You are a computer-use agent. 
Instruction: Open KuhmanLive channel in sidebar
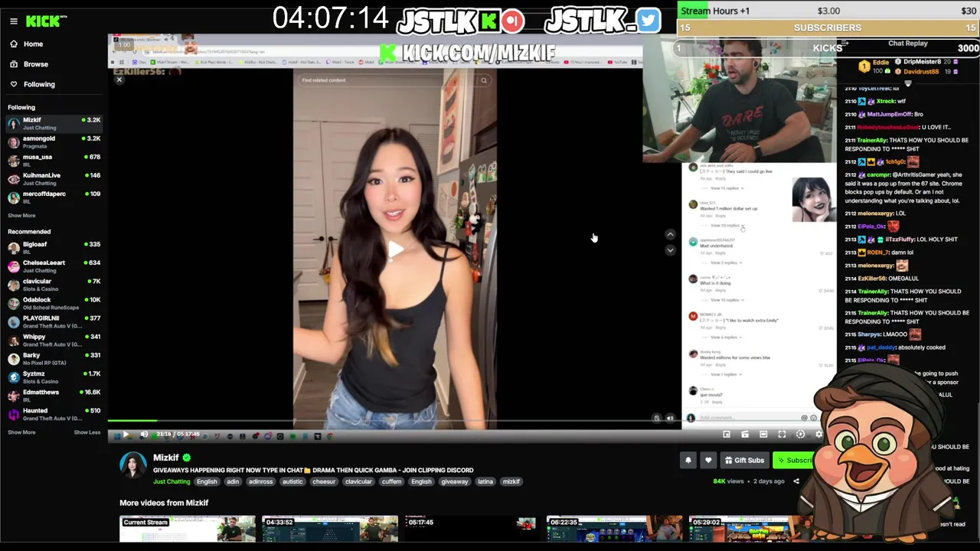tap(54, 178)
